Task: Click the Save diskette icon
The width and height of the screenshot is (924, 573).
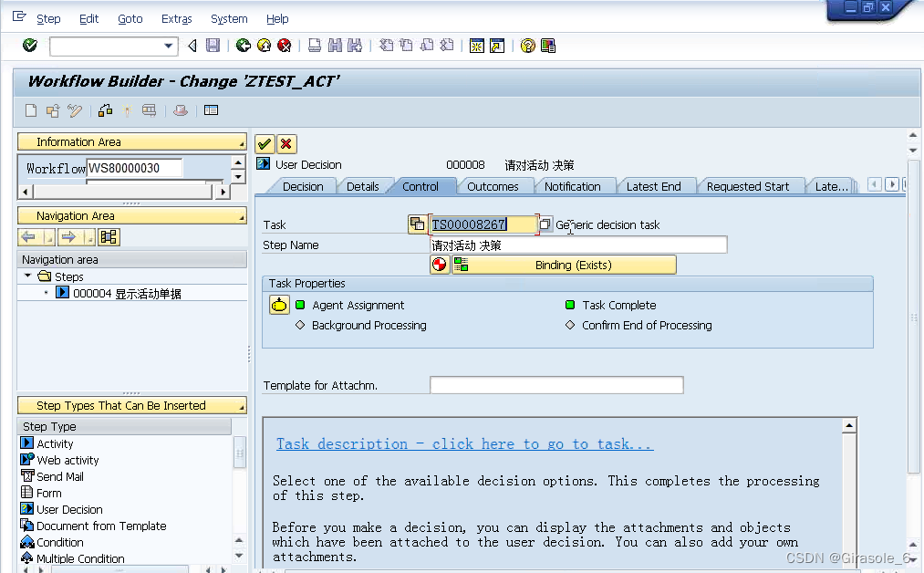Action: pos(213,46)
